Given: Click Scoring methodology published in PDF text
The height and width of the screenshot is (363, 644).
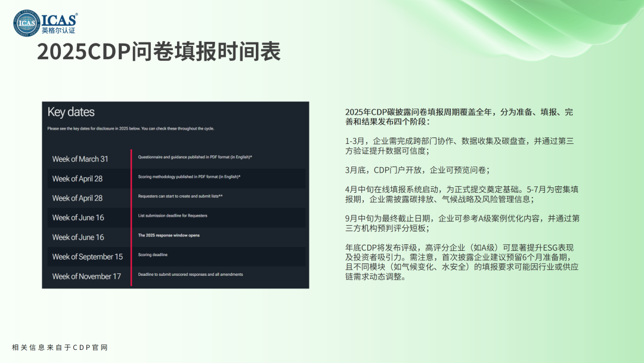Looking at the screenshot, I should click(193, 177).
